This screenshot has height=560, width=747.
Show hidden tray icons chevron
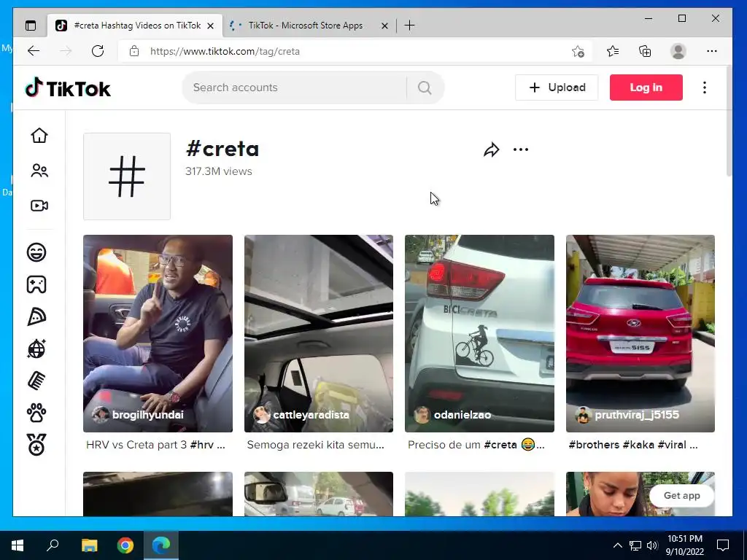[x=617, y=545]
